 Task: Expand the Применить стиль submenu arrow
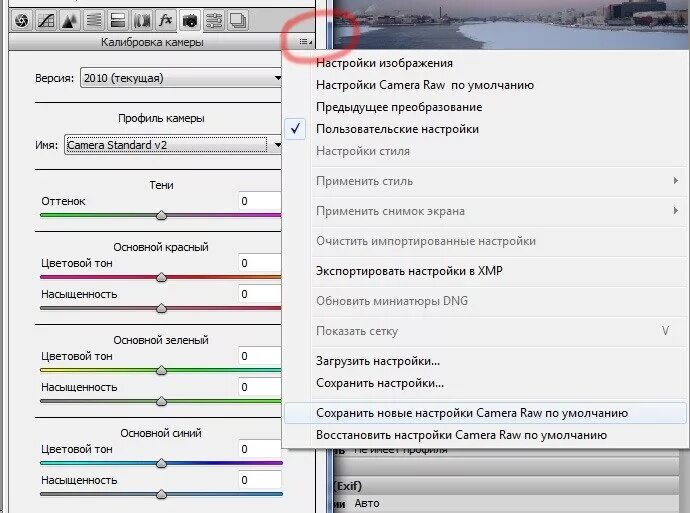click(675, 180)
